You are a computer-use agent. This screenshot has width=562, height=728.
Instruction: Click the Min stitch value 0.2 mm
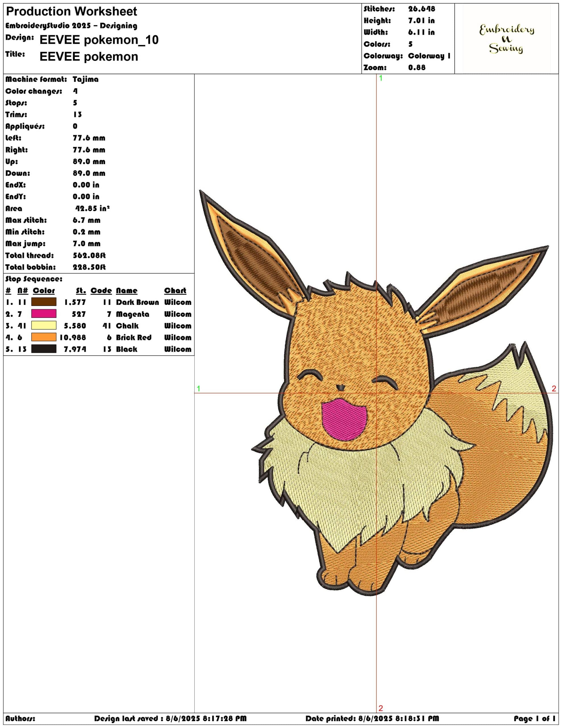(x=87, y=232)
